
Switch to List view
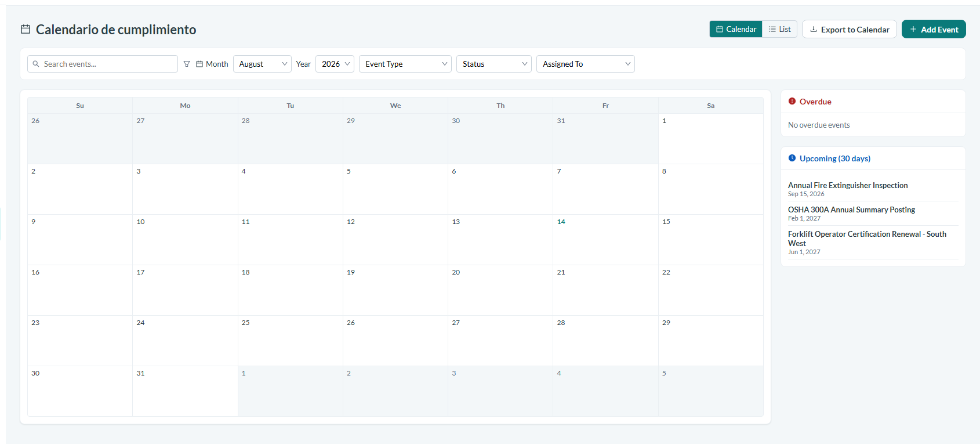pyautogui.click(x=780, y=29)
